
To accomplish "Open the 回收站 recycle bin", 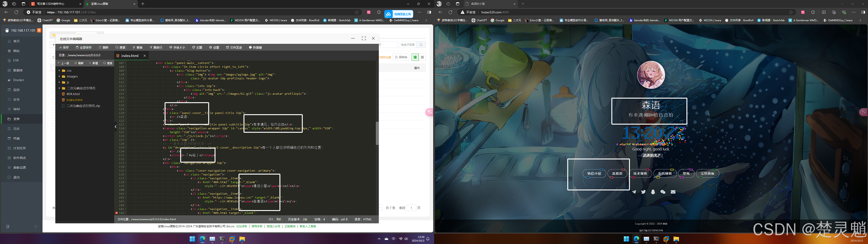I will [401, 57].
